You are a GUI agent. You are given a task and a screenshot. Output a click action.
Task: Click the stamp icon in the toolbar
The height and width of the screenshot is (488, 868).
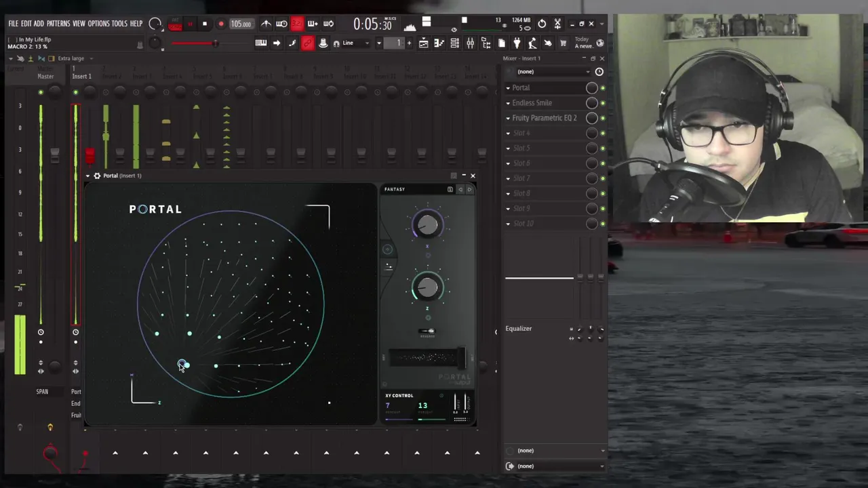point(323,43)
